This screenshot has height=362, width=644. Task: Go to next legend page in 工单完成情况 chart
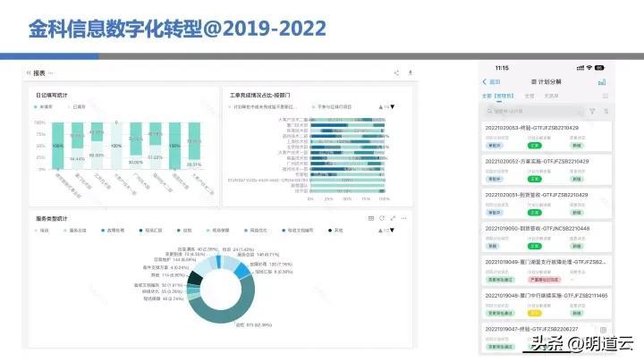click(392, 106)
